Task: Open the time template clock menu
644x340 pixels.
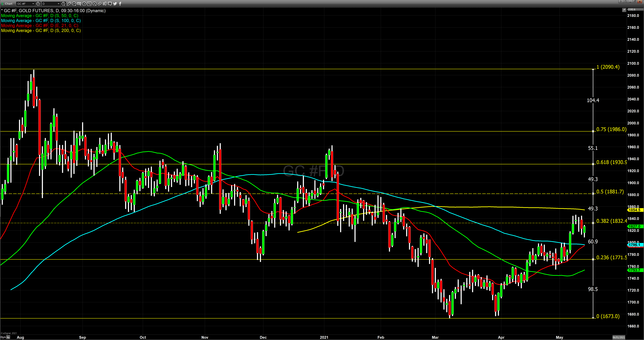Action: click(x=63, y=4)
